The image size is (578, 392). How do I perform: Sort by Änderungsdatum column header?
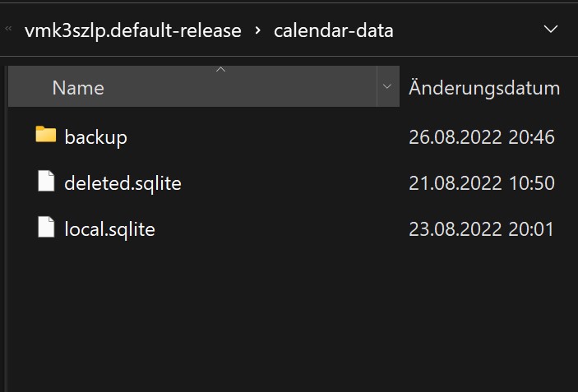click(484, 87)
